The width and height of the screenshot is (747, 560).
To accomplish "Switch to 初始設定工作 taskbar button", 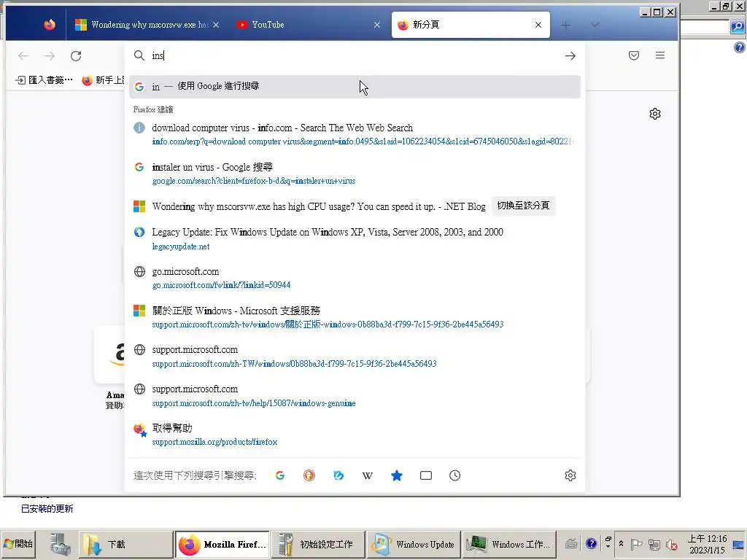I will coord(318,544).
